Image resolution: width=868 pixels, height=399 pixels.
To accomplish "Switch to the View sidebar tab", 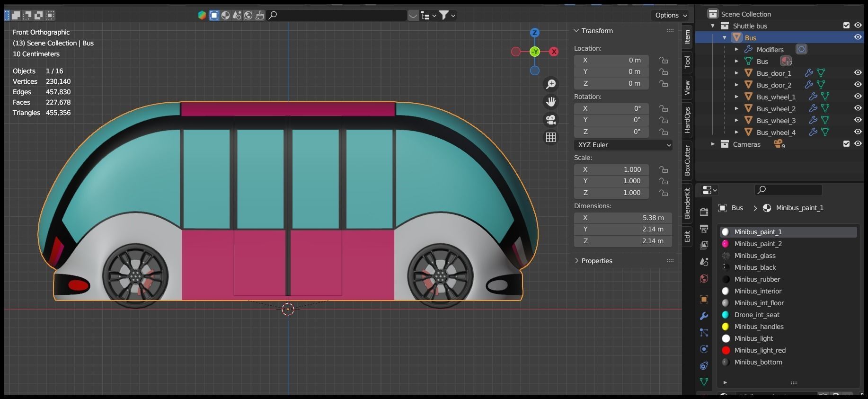I will [687, 87].
